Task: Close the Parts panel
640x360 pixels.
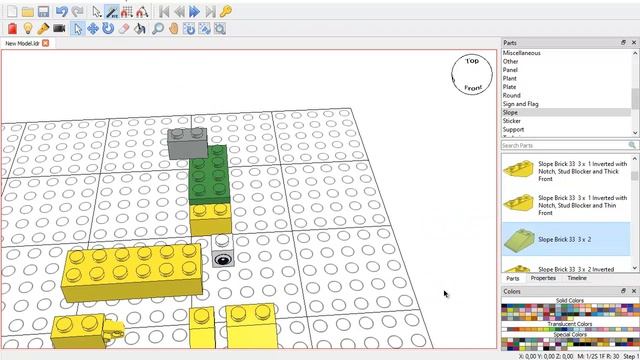Action: click(634, 42)
